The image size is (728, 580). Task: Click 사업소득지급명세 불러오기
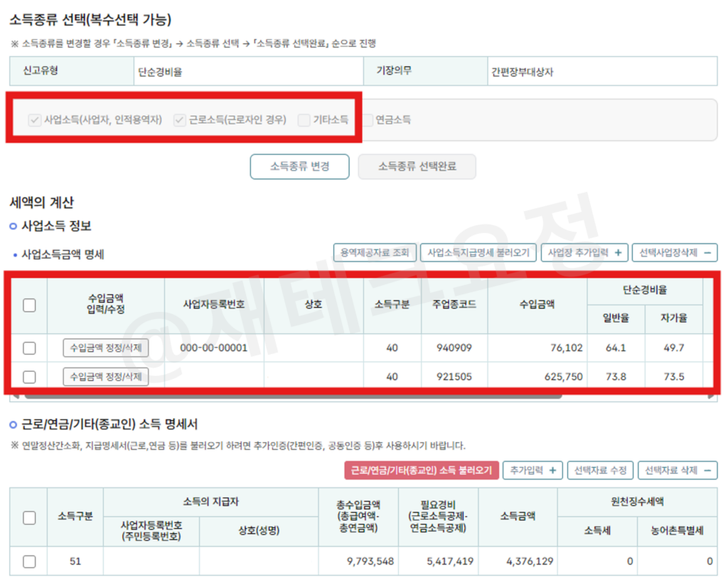point(478,253)
